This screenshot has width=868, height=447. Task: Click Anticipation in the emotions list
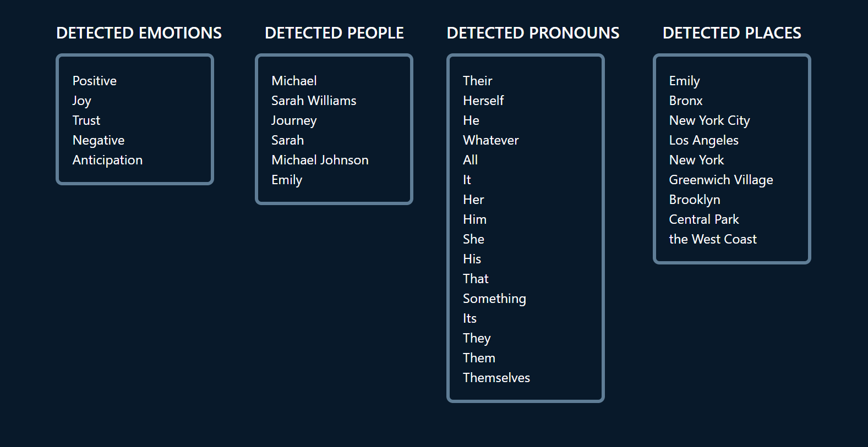click(x=108, y=160)
